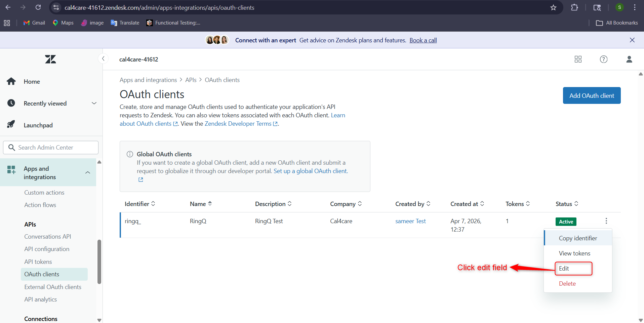Open API analytics in the sidebar

tap(40, 299)
